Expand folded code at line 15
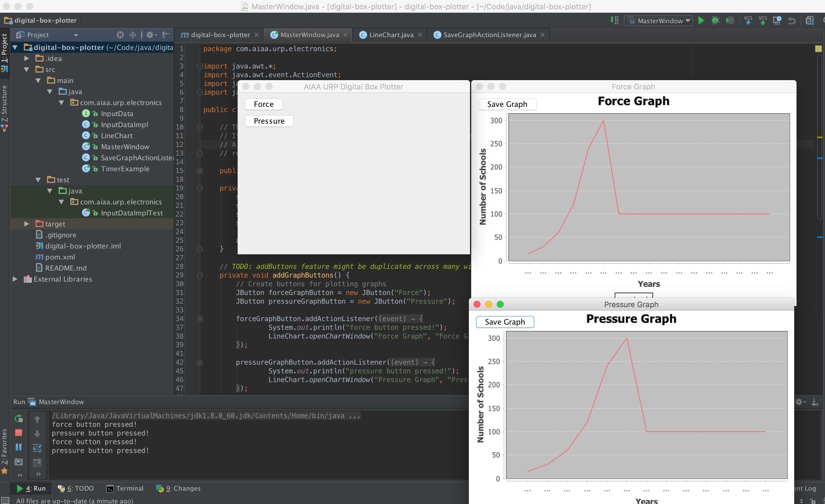Viewport: 825px width, 504px height. coord(200,171)
